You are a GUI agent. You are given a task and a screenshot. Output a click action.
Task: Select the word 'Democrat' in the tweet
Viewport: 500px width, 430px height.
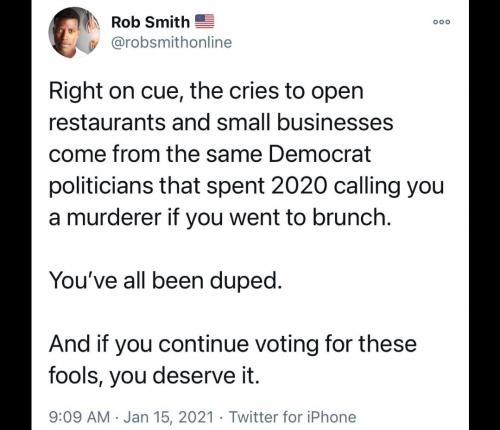pos(319,154)
